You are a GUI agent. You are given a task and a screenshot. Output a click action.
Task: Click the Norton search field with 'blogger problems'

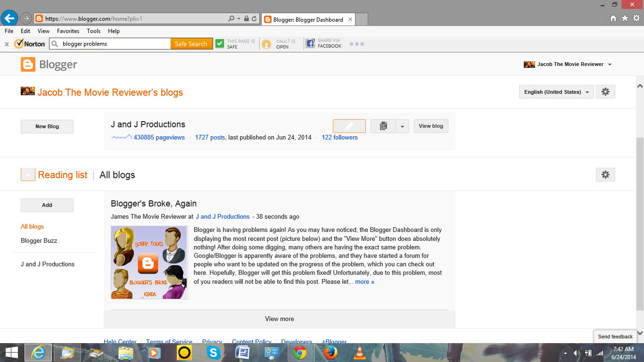pos(110,44)
